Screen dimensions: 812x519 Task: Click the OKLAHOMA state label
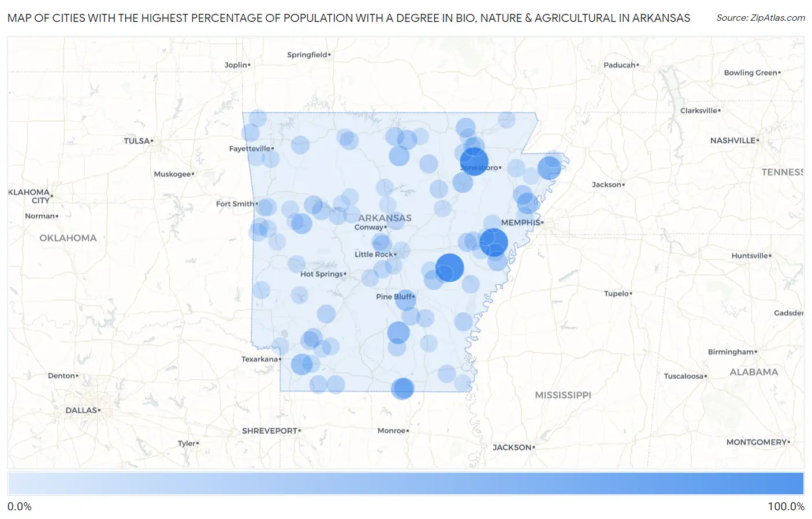68,238
